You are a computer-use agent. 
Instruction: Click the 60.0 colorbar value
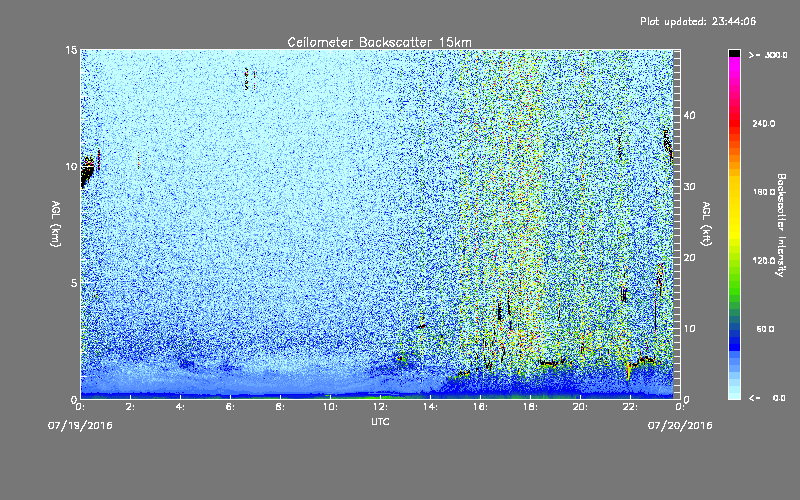pos(765,329)
